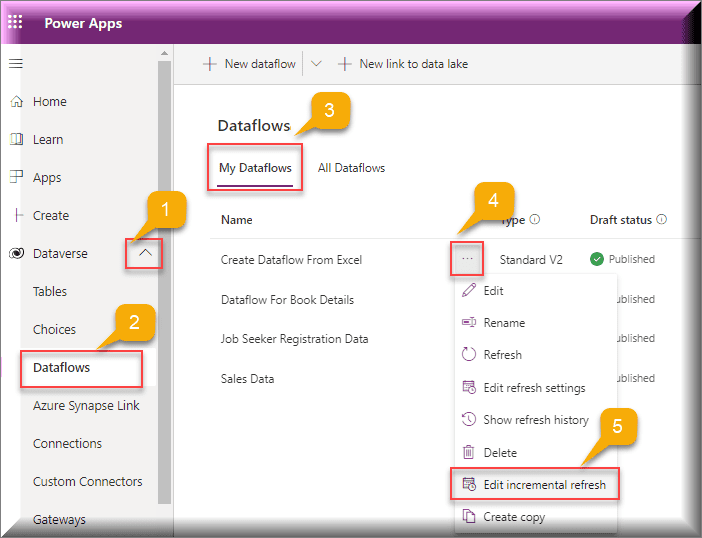Open Gateways in the sidebar
702x538 pixels.
point(59,520)
